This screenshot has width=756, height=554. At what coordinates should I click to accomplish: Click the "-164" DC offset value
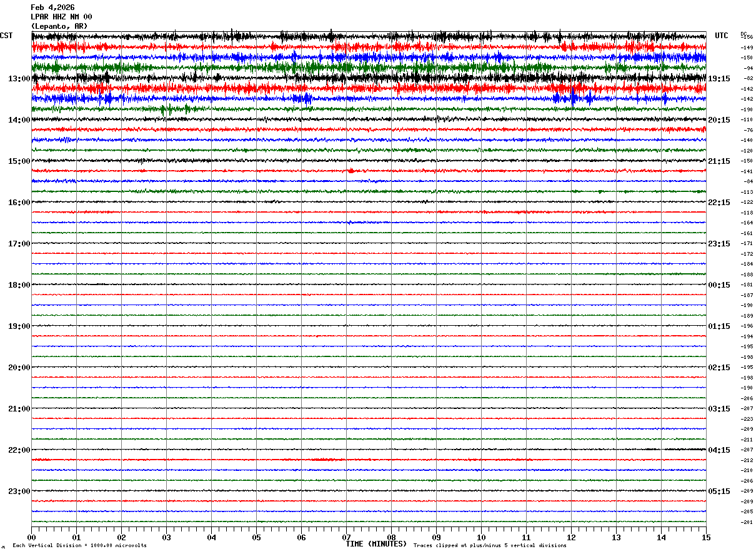click(x=747, y=223)
